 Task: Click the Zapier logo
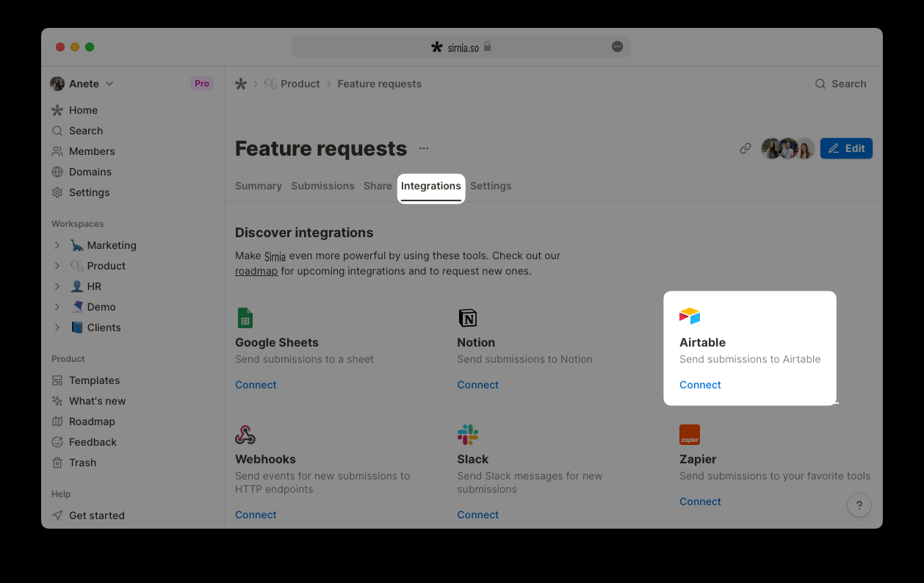point(690,435)
